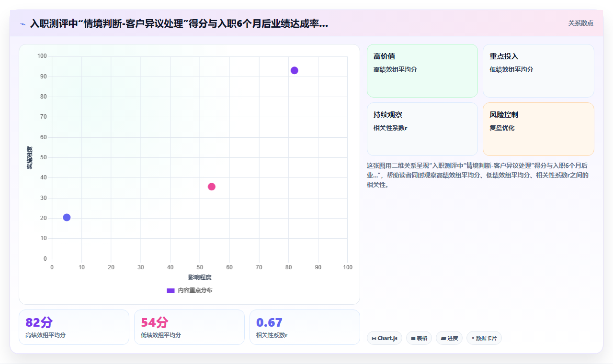Click 复盘优化 text in 风险控制 card
The width and height of the screenshot is (613, 364).
point(502,128)
